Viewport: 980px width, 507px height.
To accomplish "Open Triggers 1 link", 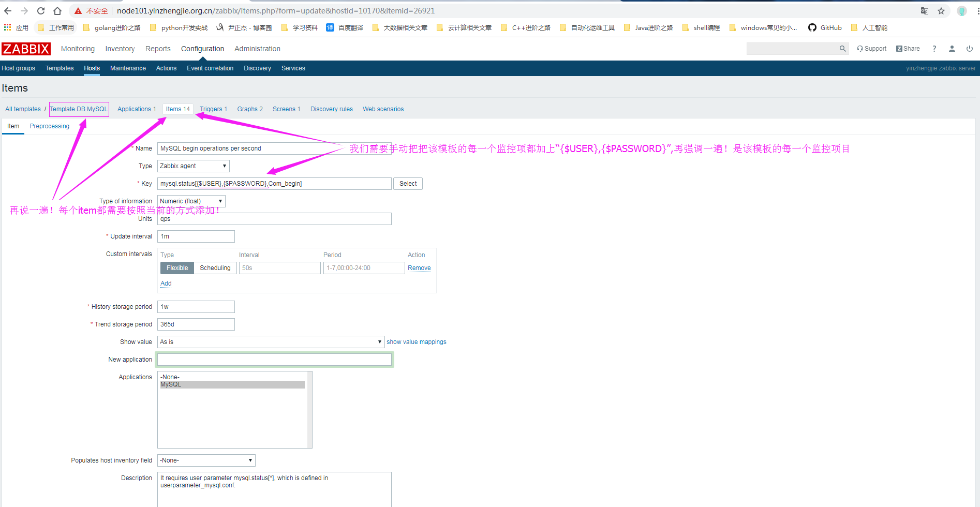I will pyautogui.click(x=213, y=109).
